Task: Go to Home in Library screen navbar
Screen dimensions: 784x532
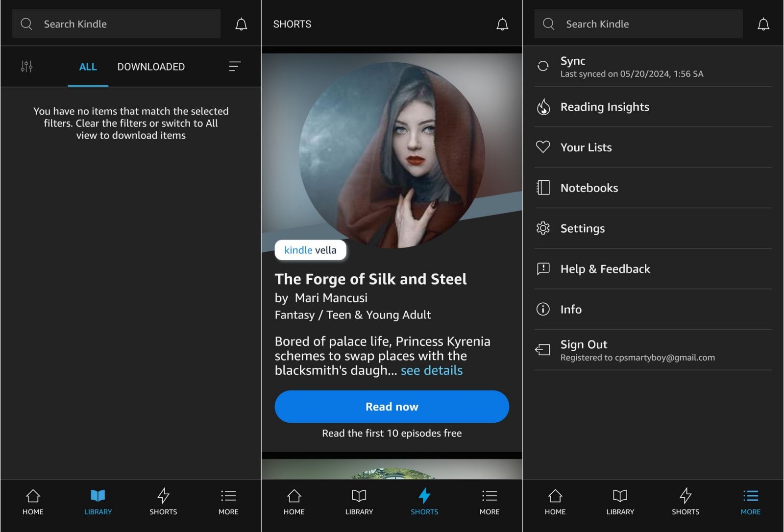Action: pyautogui.click(x=33, y=502)
